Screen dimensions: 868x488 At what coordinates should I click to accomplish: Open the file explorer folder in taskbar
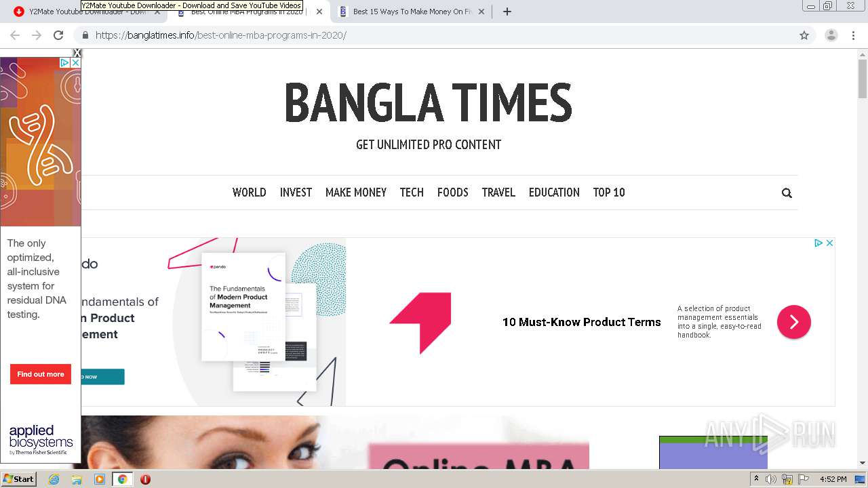tap(77, 479)
